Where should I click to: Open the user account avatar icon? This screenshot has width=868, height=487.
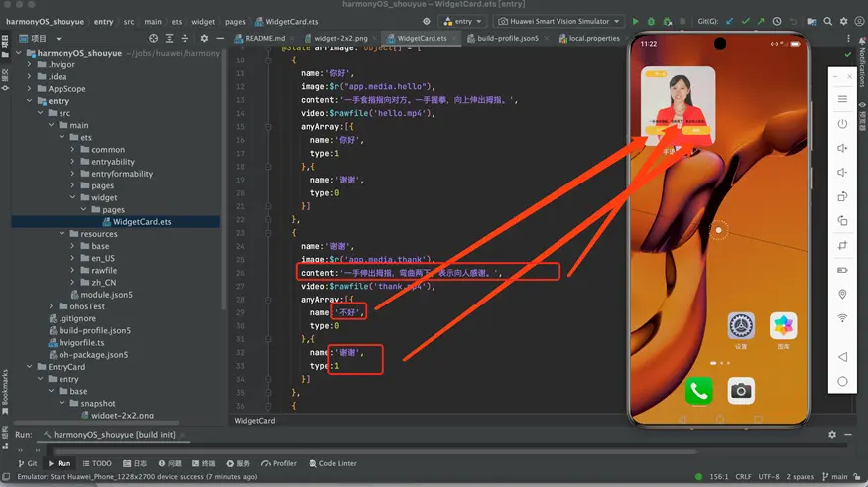[859, 21]
